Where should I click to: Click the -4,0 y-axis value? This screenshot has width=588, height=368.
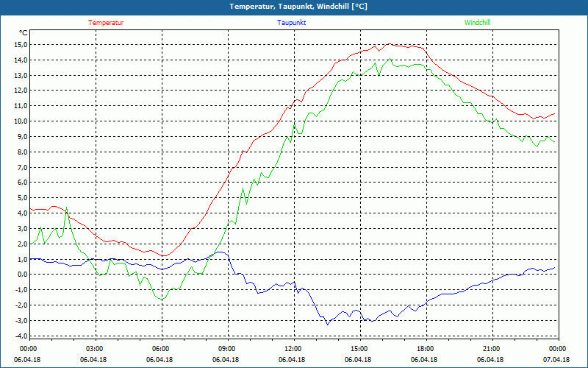tap(21, 336)
